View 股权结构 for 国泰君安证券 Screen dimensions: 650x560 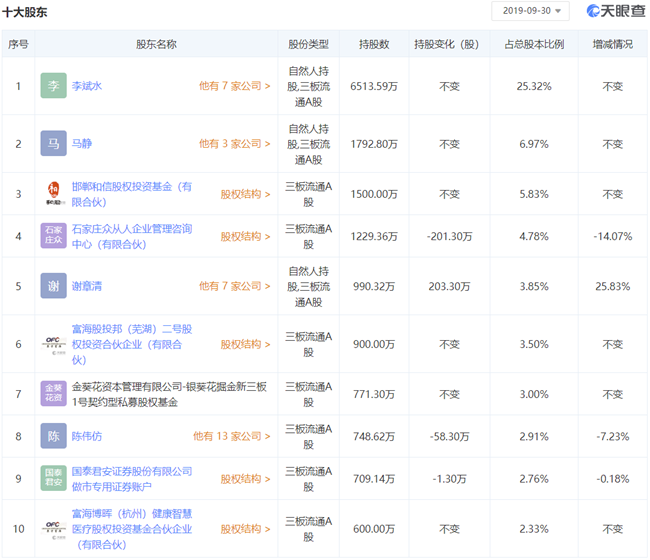click(x=245, y=479)
